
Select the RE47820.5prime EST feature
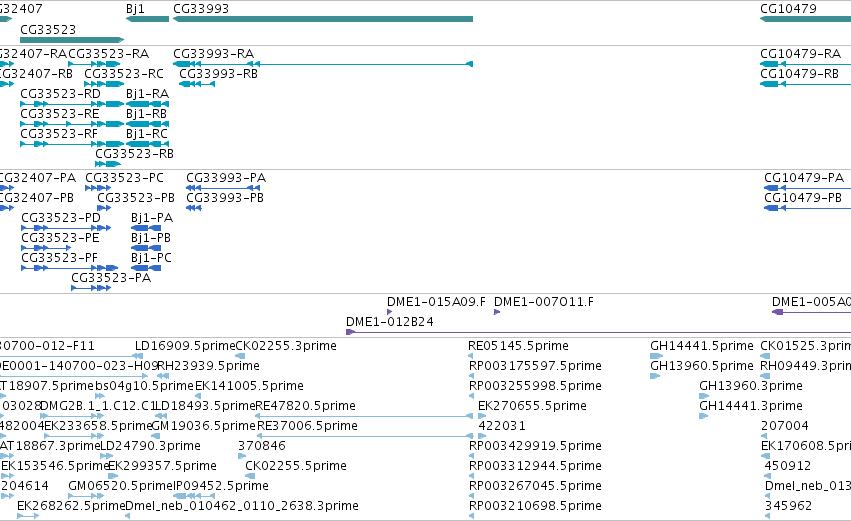pyautogui.click(x=364, y=416)
